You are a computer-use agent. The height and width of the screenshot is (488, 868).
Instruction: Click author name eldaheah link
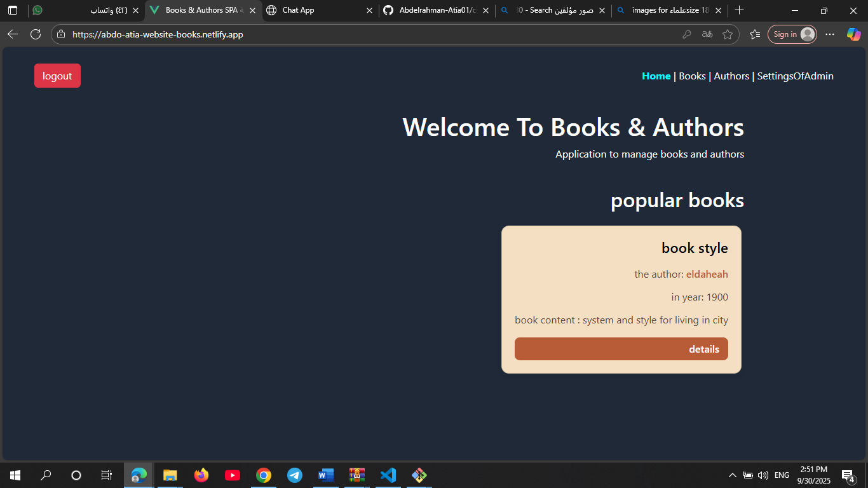(x=707, y=274)
